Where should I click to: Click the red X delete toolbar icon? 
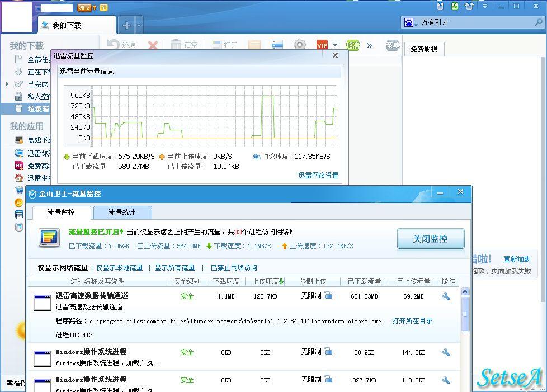pos(153,45)
